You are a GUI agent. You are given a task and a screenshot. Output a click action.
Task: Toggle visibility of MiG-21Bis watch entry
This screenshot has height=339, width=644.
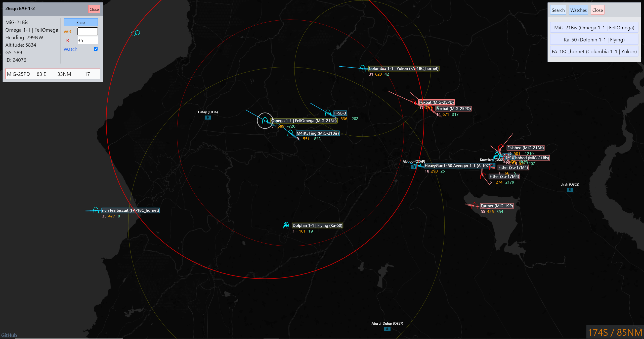(x=594, y=27)
